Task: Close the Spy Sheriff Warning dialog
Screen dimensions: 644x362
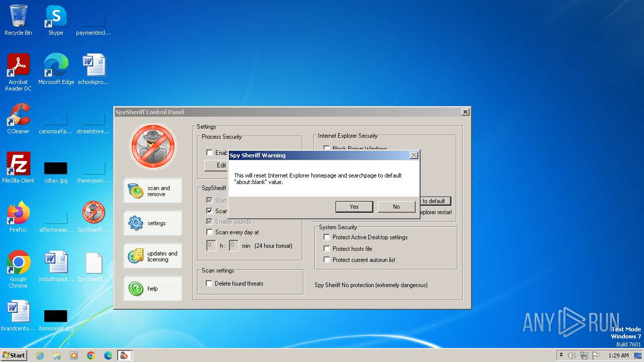Action: 414,155
